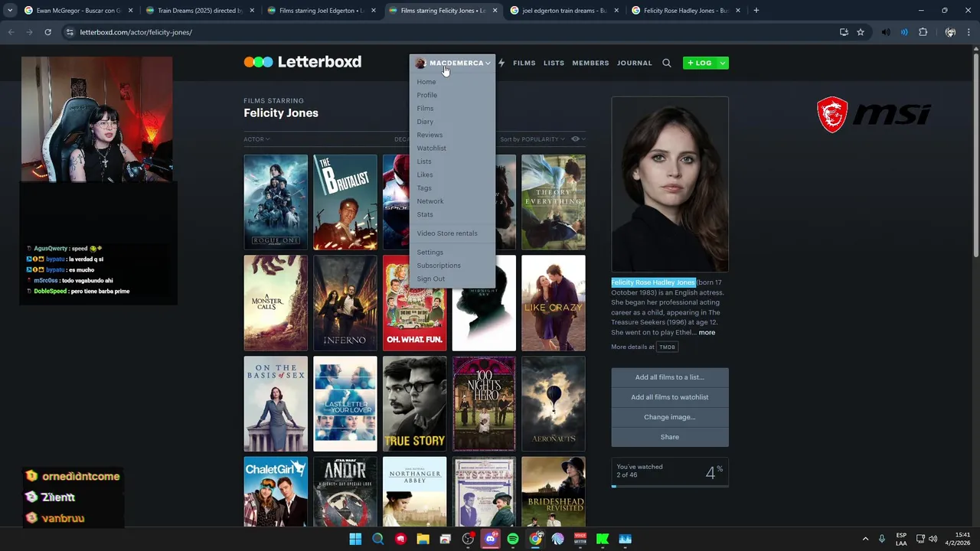The image size is (980, 551).
Task: Click Add all films to watchlist
Action: 670,397
